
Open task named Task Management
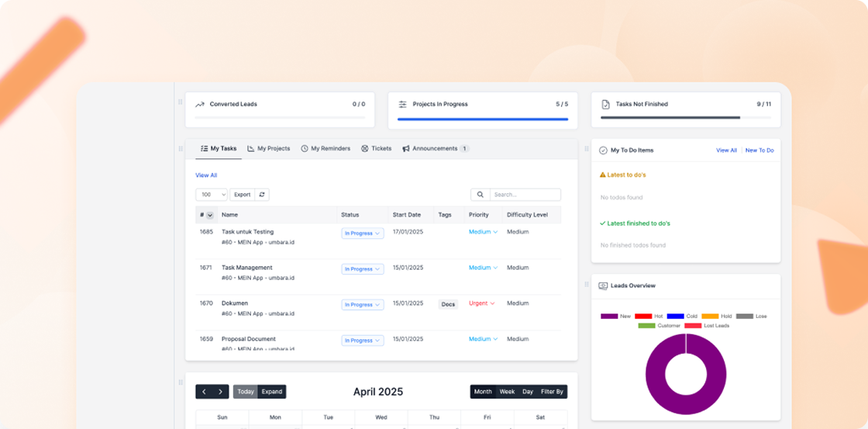[x=247, y=268]
